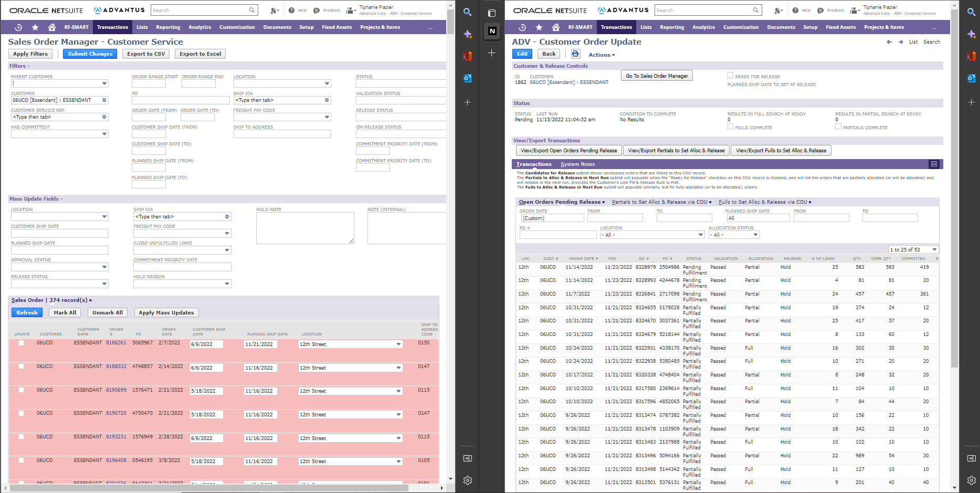Go to next record arrow in right window
The width and height of the screenshot is (980, 493).
point(901,42)
